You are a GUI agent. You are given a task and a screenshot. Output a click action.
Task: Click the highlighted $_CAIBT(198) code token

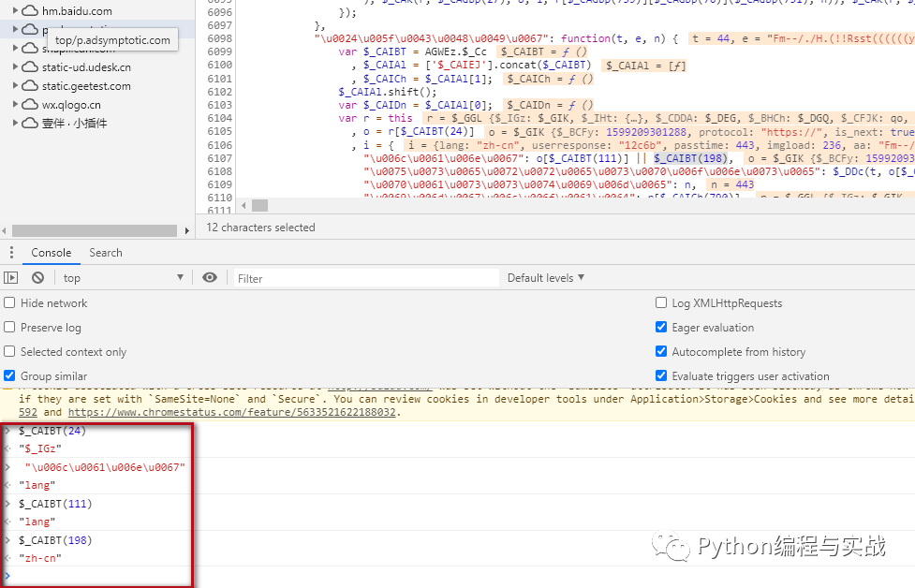[690, 158]
